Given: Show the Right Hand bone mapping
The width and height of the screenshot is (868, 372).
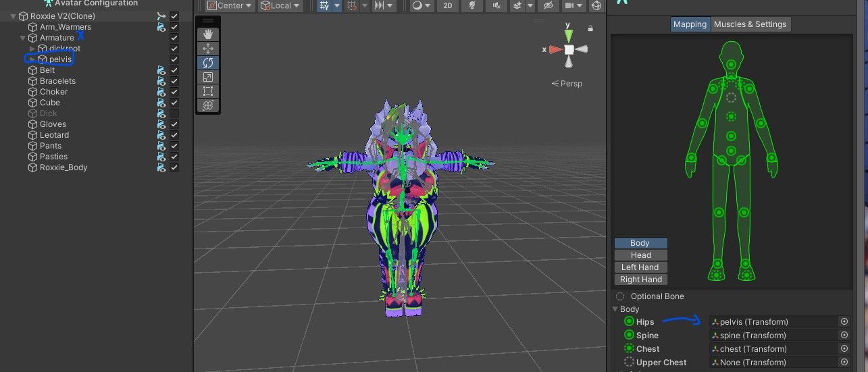Looking at the screenshot, I should pyautogui.click(x=640, y=280).
